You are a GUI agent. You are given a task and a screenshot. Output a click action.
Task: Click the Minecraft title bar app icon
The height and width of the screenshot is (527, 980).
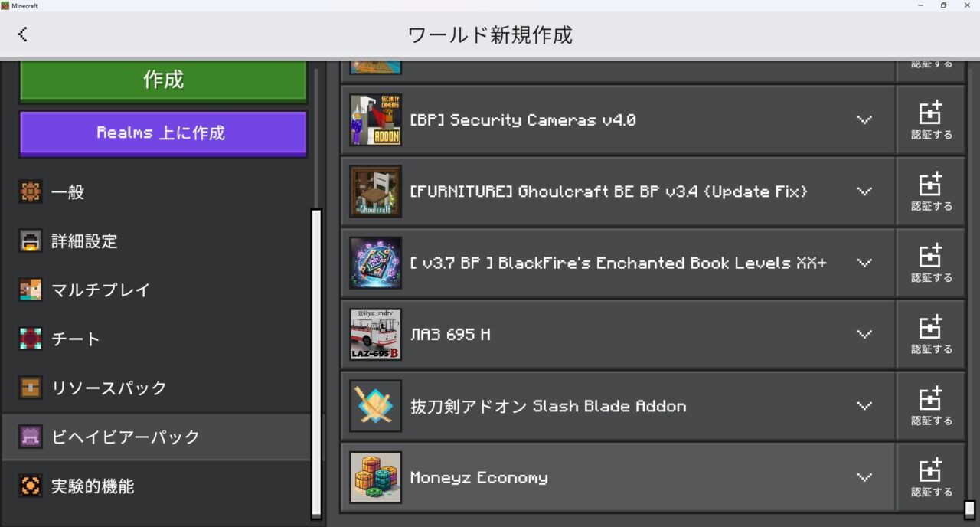click(5, 5)
